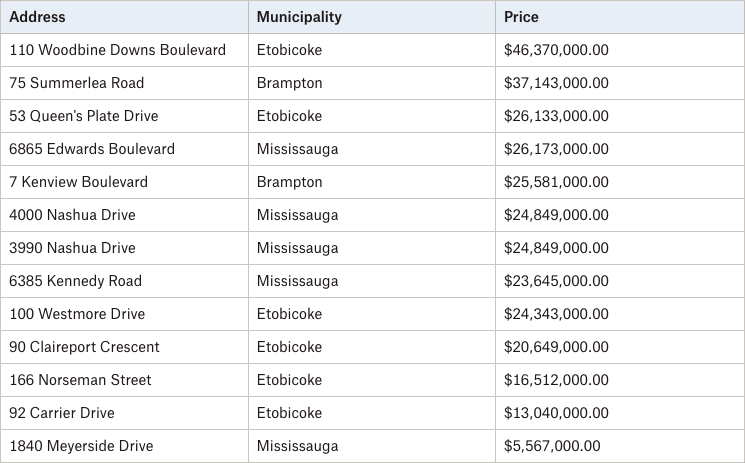
Task: Click the 53 Queen's Plate Drive cell
Action: (124, 116)
